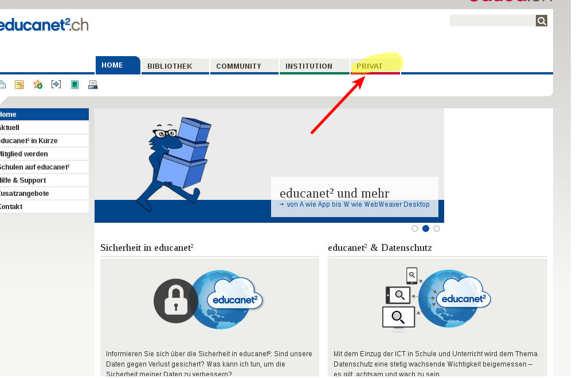This screenshot has height=378, width=588.
Task: Click into the search input field
Action: pyautogui.click(x=492, y=21)
